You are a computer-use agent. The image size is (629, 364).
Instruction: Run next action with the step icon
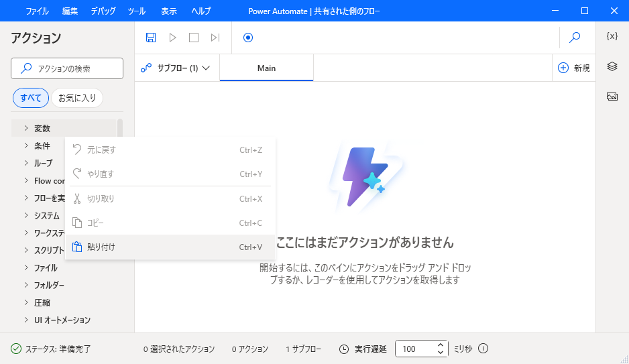click(215, 38)
